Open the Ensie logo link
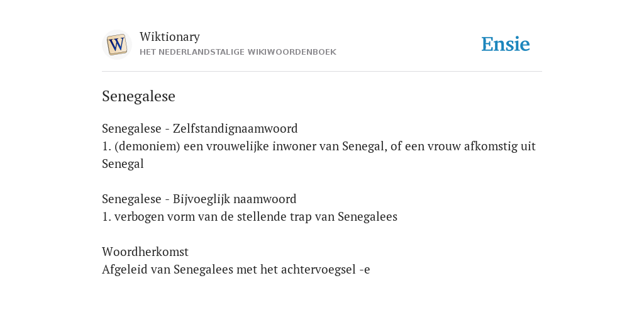The height and width of the screenshot is (322, 644). pyautogui.click(x=506, y=44)
